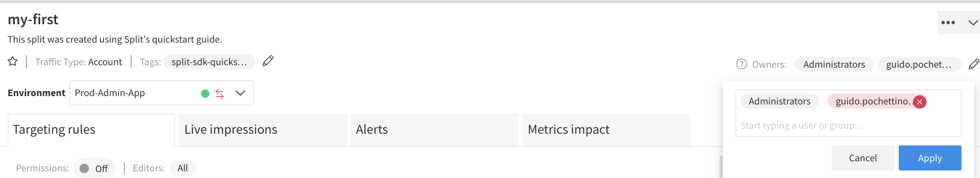Remove guido.pochettino owner with red X
Screen dimensions: 980x178
click(x=920, y=102)
